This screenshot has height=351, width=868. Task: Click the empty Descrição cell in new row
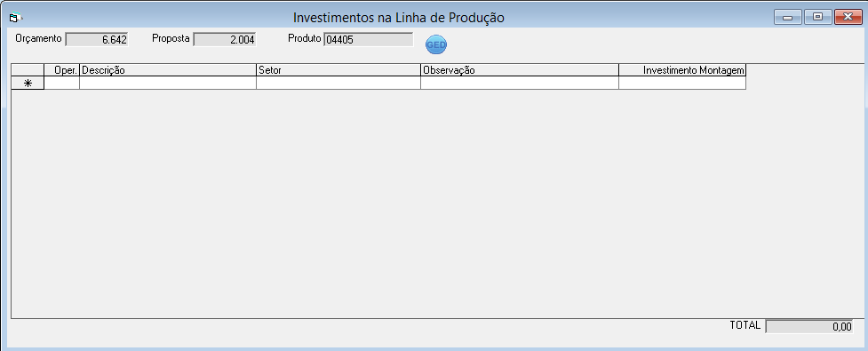point(168,83)
